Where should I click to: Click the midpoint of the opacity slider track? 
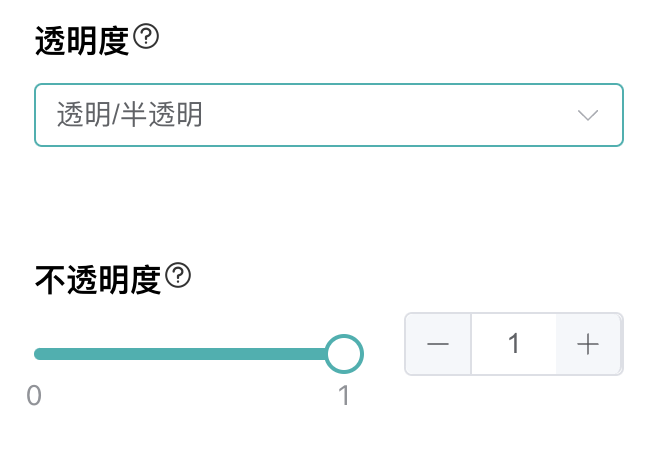pyautogui.click(x=190, y=353)
